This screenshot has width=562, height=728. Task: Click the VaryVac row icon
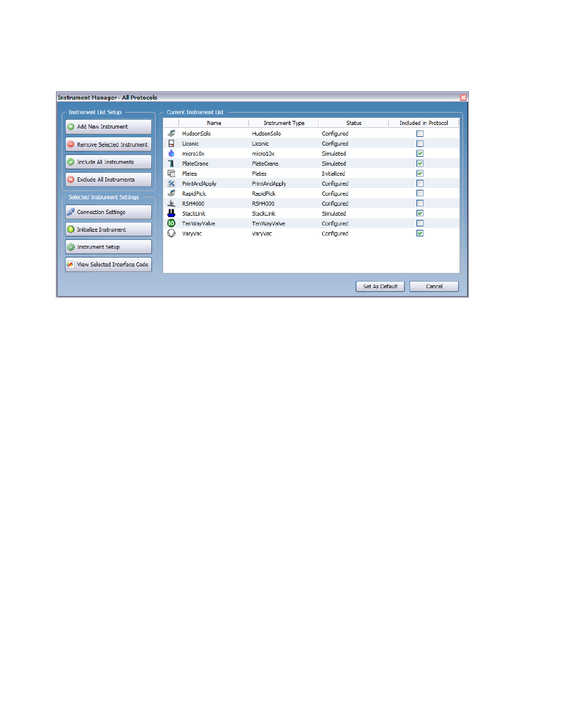(171, 233)
